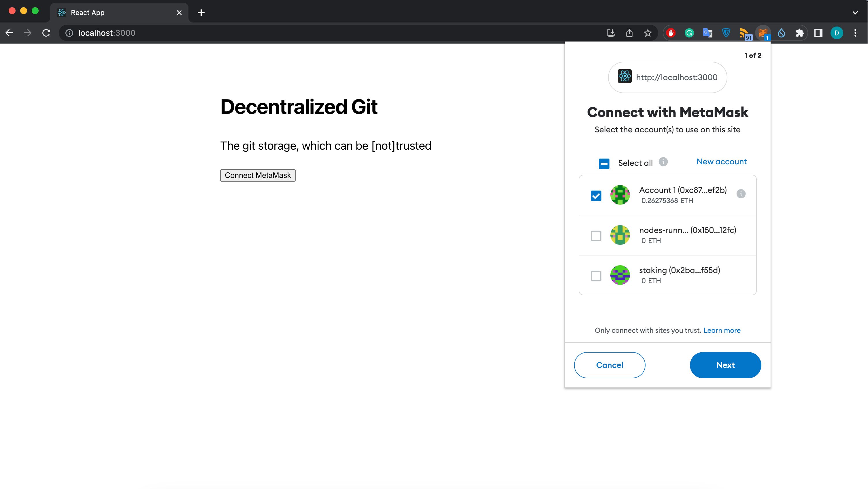Expand the browser tab list dropdown
Image resolution: width=868 pixels, height=489 pixels.
tap(856, 12)
